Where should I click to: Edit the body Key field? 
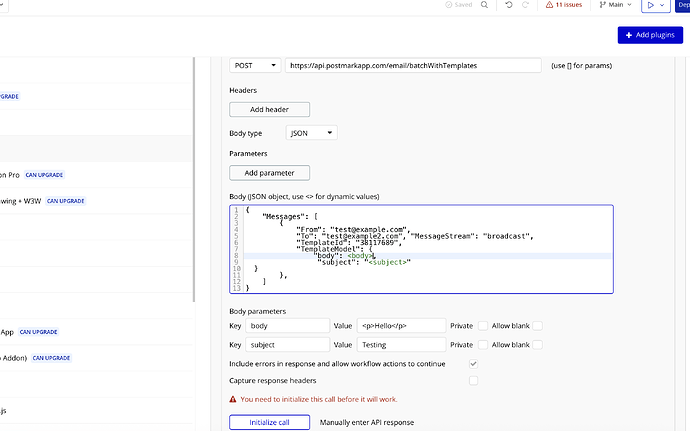[287, 326]
